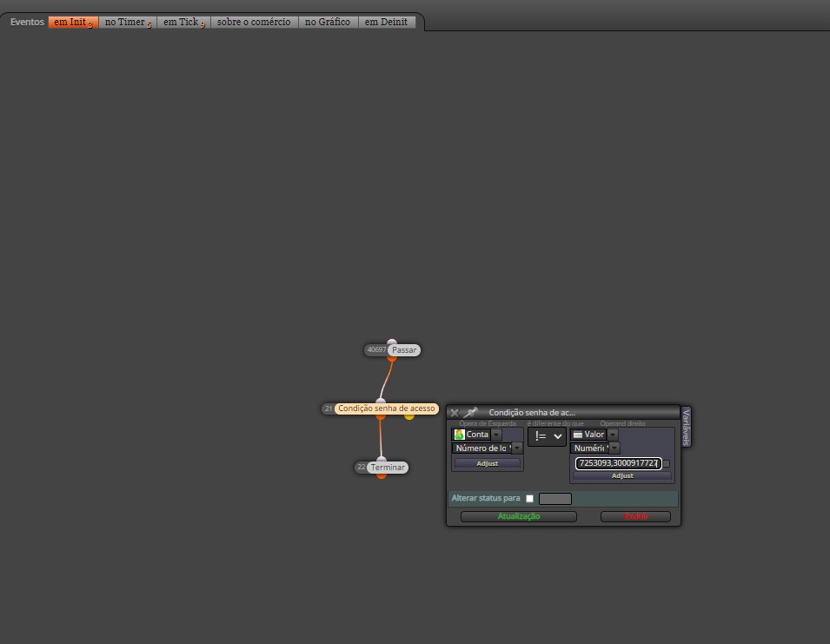The image size is (830, 644).
Task: Click the orange output dot under Terminar
Action: 382,475
